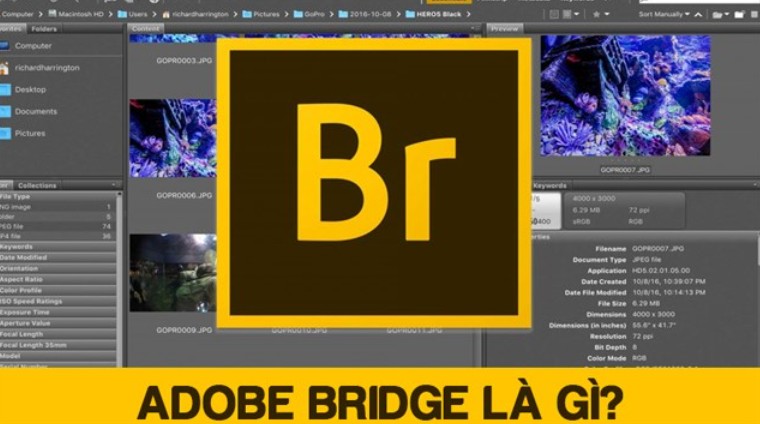
Task: Toggle the PNG image file type filter
Action: pos(56,207)
